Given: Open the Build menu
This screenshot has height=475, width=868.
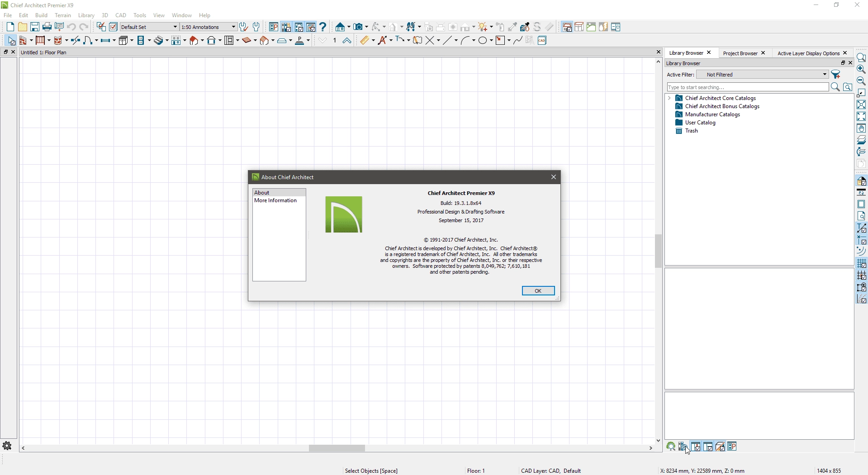Looking at the screenshot, I should [41, 15].
